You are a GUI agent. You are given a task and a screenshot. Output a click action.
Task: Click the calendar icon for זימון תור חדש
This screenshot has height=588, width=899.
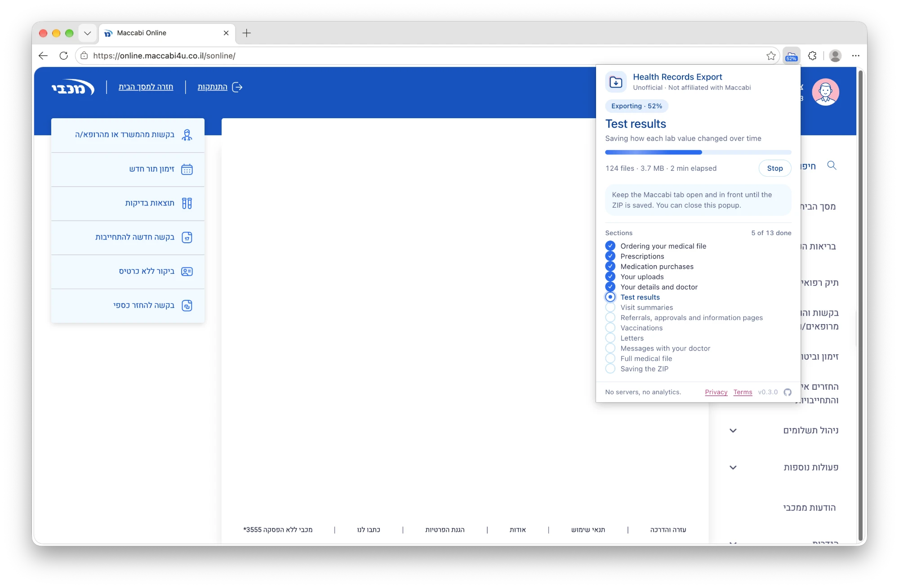[187, 169]
